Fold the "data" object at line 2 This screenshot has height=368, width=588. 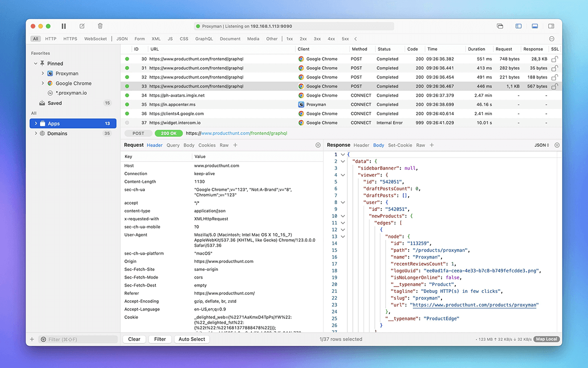[x=343, y=161]
